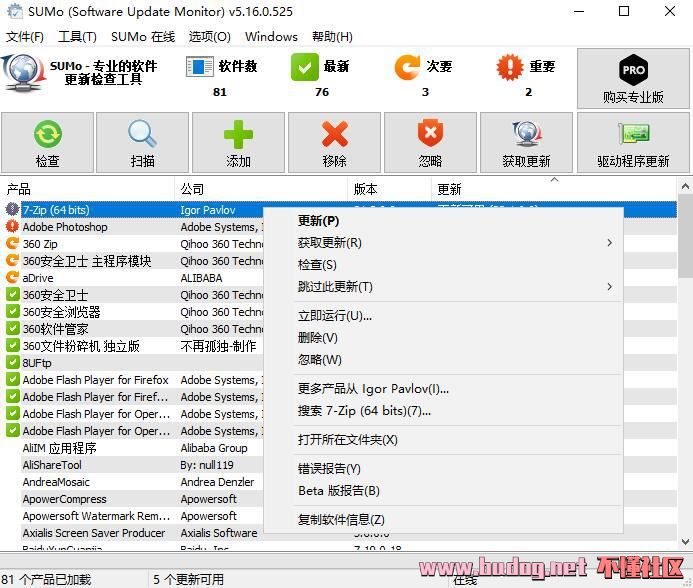The width and height of the screenshot is (693, 588).
Task: Sort by the 公司 column header
Action: 261,189
